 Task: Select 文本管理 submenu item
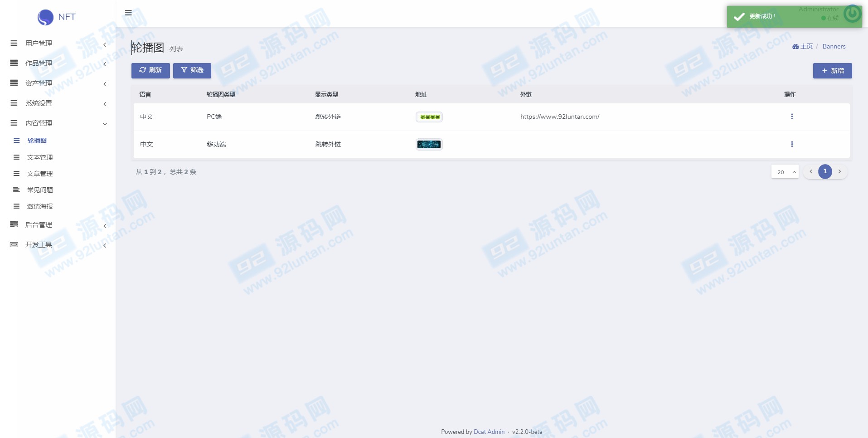click(x=58, y=157)
